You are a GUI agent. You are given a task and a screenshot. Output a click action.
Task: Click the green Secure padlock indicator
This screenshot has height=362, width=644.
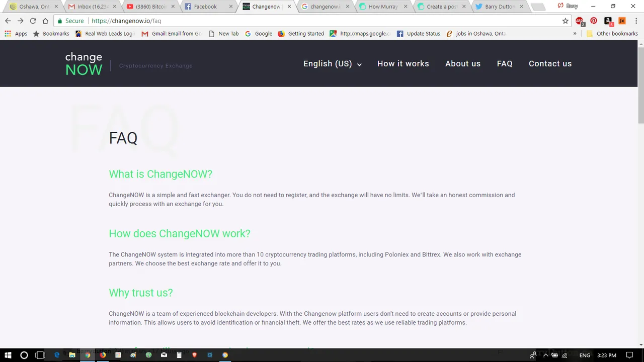coord(71,21)
